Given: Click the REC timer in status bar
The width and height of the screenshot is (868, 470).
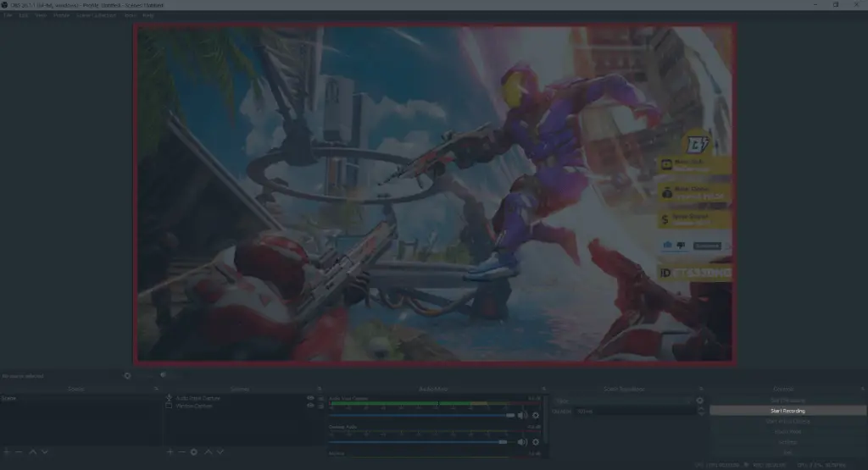Looking at the screenshot, I should click(769, 465).
